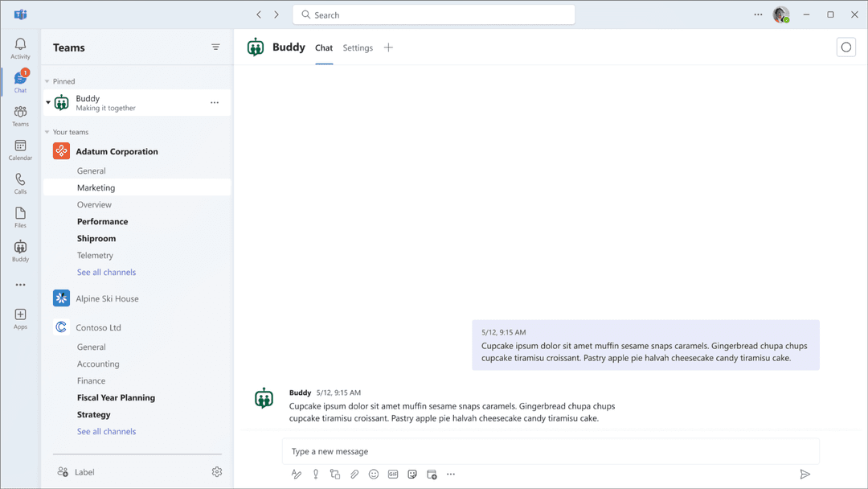Image resolution: width=868 pixels, height=489 pixels.
Task: Send the message with the send button
Action: click(806, 474)
